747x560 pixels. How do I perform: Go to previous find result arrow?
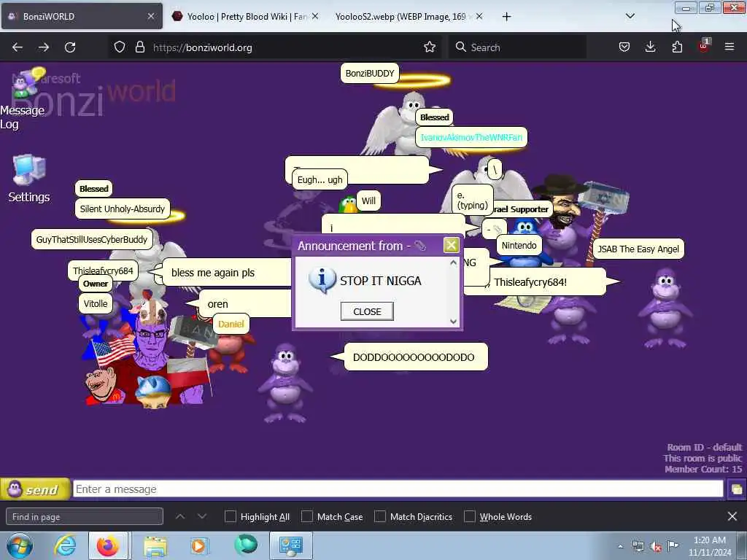point(180,517)
